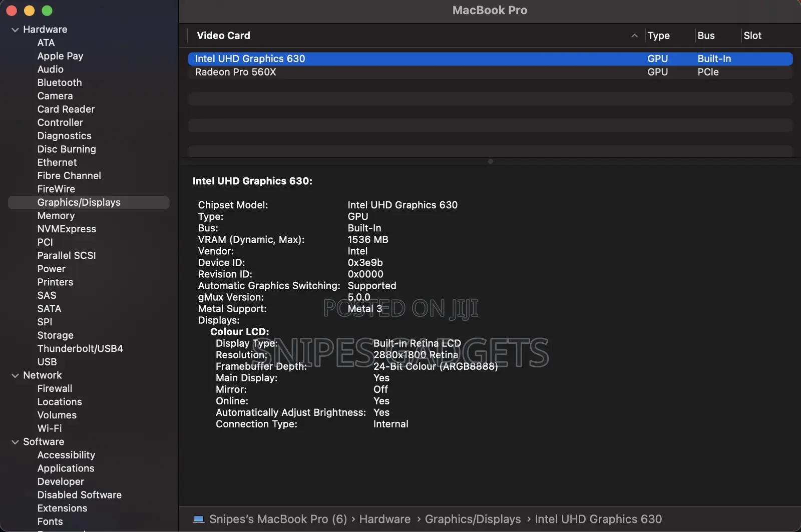Select USB in the sidebar
This screenshot has height=532, width=801.
(x=47, y=362)
